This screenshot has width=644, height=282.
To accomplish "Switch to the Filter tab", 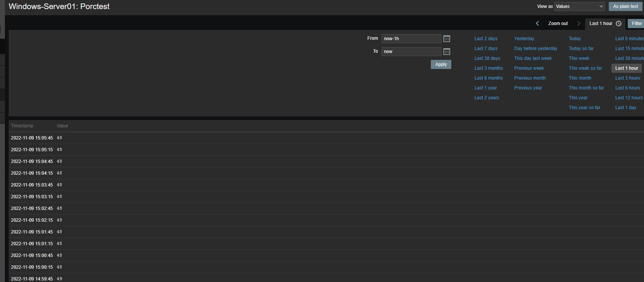I will pyautogui.click(x=636, y=23).
